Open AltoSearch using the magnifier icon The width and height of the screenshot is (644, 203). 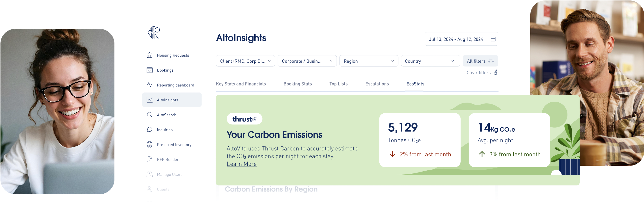[x=149, y=115]
